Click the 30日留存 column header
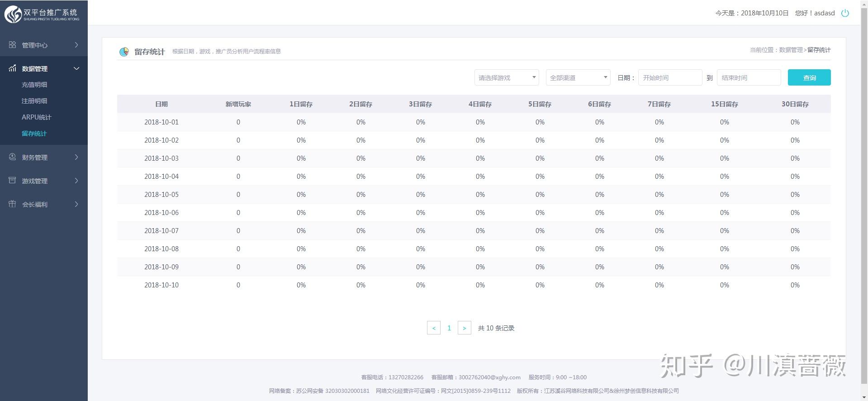 click(x=795, y=104)
